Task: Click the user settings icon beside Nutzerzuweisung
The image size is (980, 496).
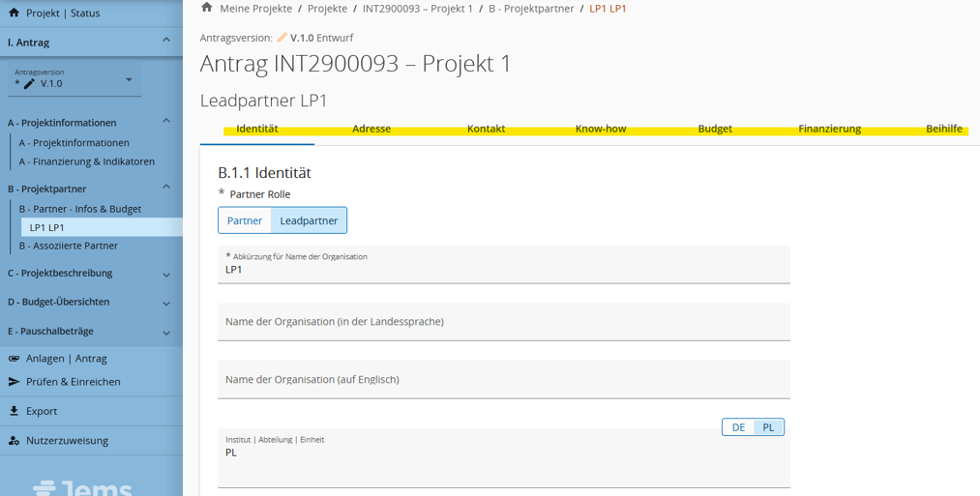Action: (x=14, y=441)
